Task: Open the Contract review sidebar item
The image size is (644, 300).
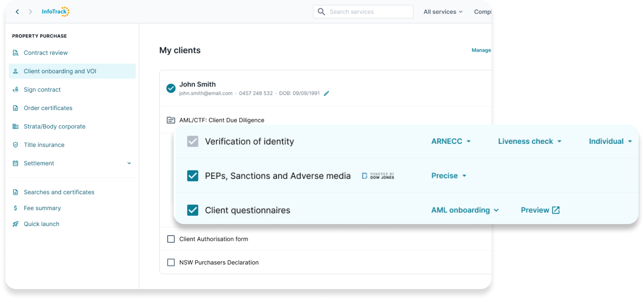Action: (46, 53)
